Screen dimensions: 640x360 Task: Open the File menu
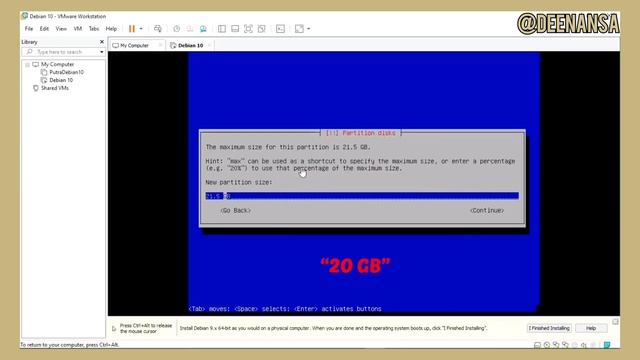29,29
